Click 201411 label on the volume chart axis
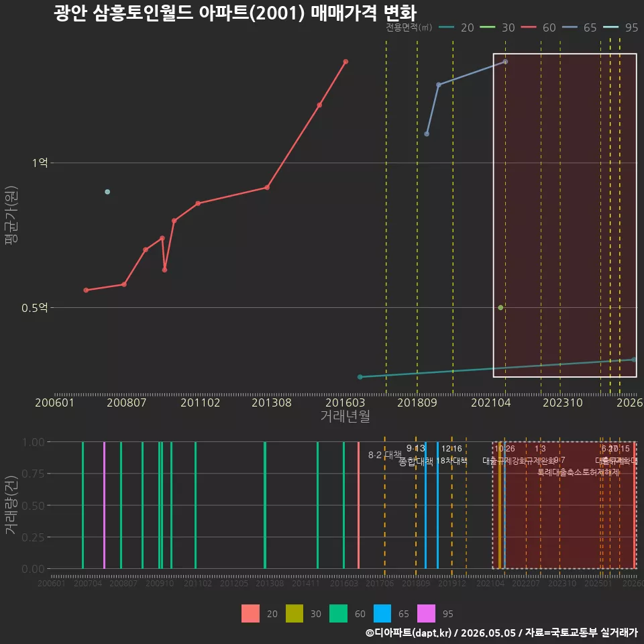Image resolution: width=644 pixels, height=644 pixels. (306, 583)
